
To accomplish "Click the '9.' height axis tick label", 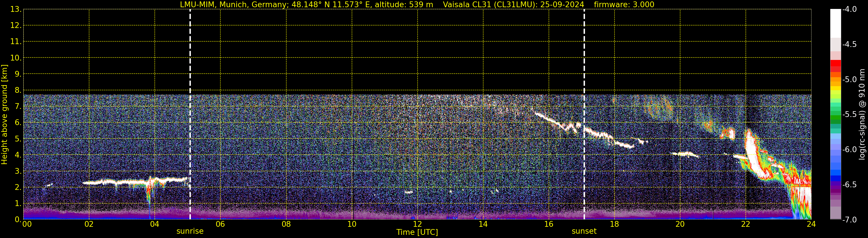I will (x=18, y=74).
